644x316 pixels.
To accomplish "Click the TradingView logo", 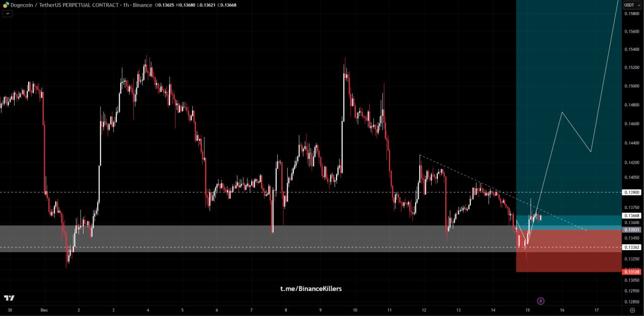I will click(9, 298).
